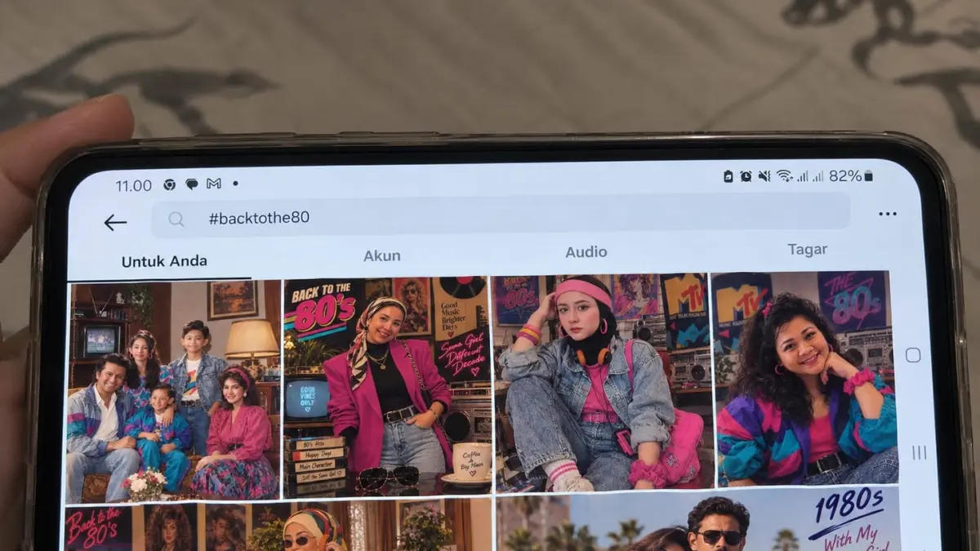The width and height of the screenshot is (980, 551).
Task: Go to the Tagar tab
Action: tap(808, 250)
